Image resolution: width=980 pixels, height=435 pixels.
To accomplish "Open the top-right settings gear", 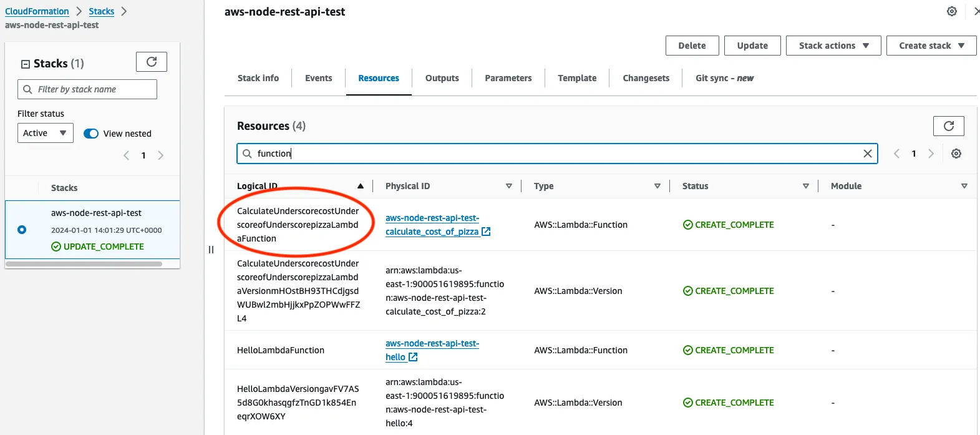I will tap(952, 11).
